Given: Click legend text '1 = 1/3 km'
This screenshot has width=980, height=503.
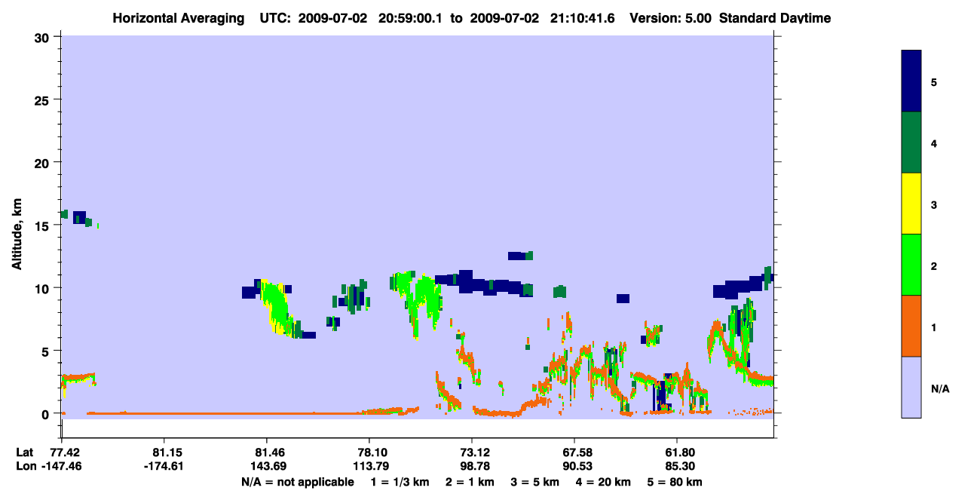Looking at the screenshot, I should coord(400,482).
